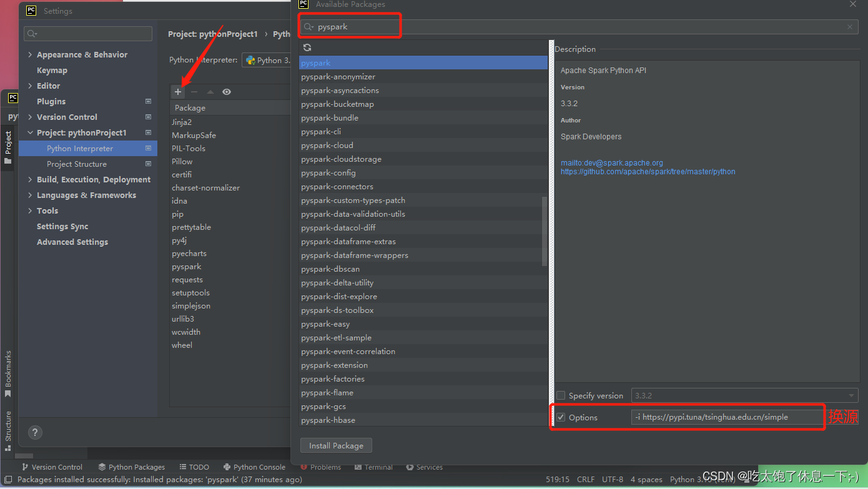Click the project-level icon beside Version Control

click(x=149, y=117)
